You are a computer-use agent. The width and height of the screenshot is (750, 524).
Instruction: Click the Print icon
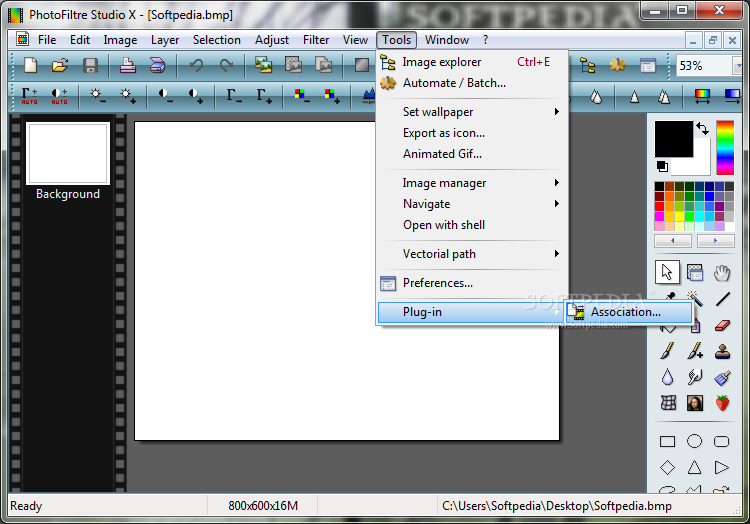pos(127,65)
